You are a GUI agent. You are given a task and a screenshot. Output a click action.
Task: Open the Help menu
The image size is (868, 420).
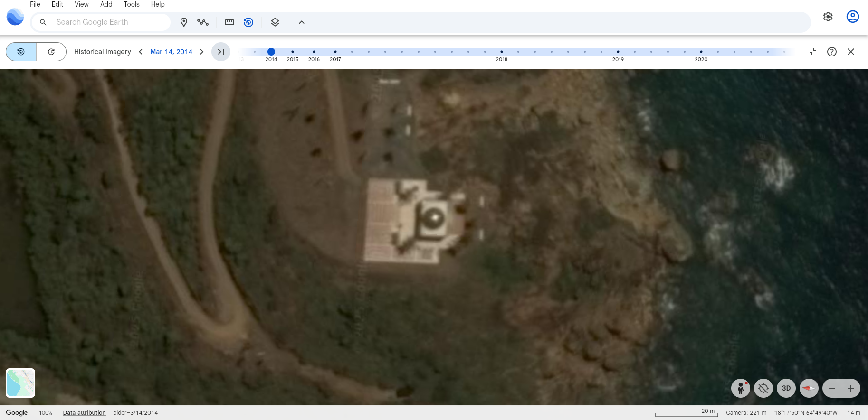158,4
